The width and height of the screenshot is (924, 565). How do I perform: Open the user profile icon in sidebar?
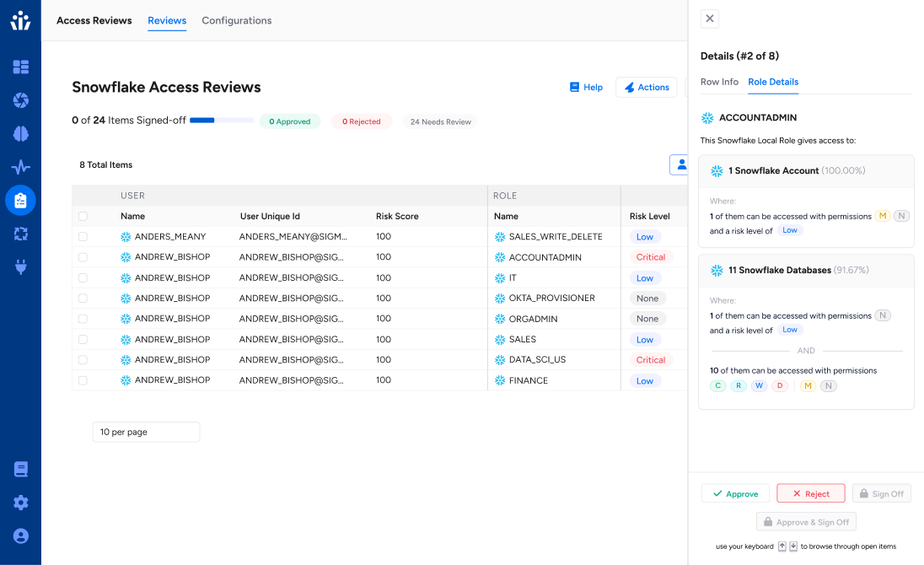coord(20,536)
